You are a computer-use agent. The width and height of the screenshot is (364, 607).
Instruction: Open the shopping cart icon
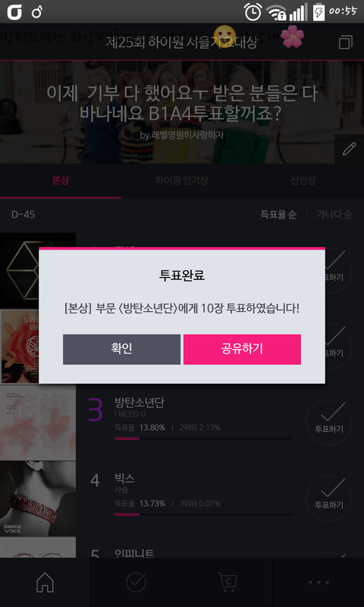tap(227, 582)
